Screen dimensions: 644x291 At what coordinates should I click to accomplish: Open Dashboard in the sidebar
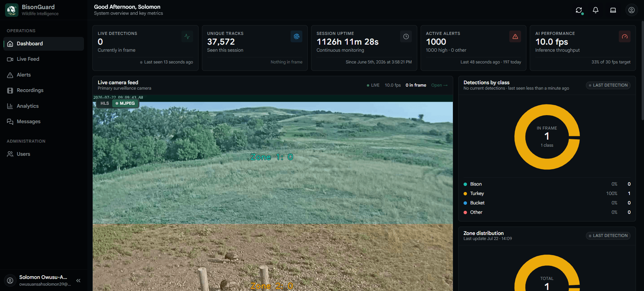click(x=44, y=44)
